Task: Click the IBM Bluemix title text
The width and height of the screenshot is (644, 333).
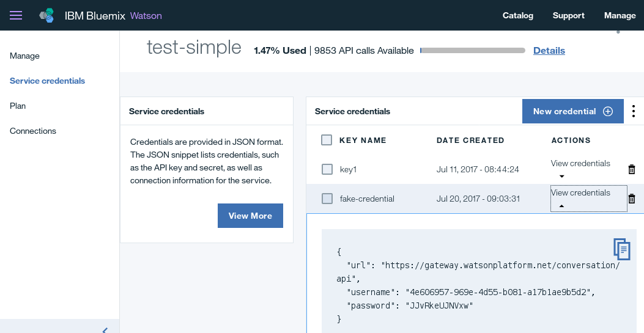Action: 95,16
